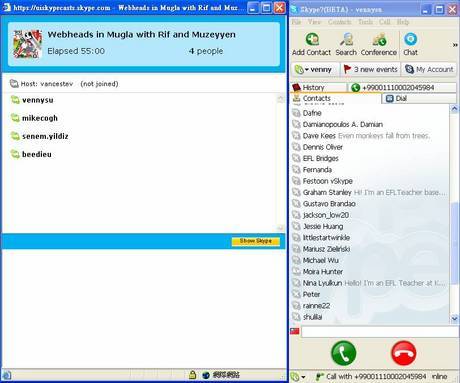The image size is (460, 383).
Task: Click status icon beside jackson_low20
Action: 296,215
